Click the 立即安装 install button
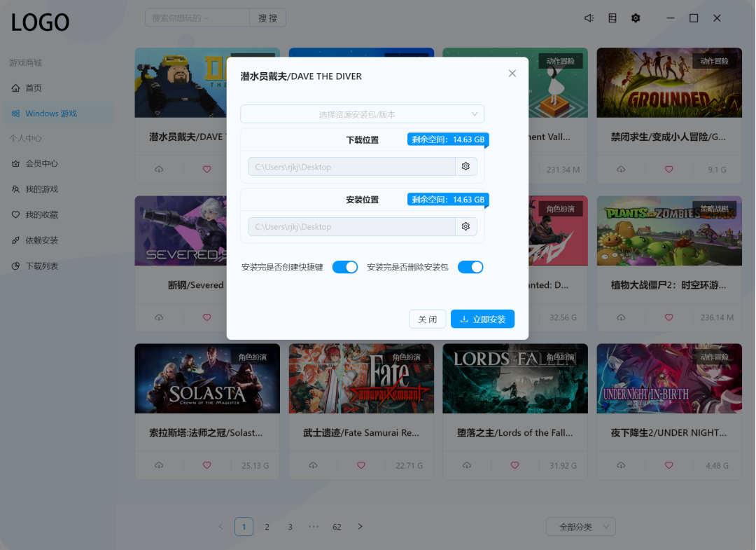 (x=482, y=319)
